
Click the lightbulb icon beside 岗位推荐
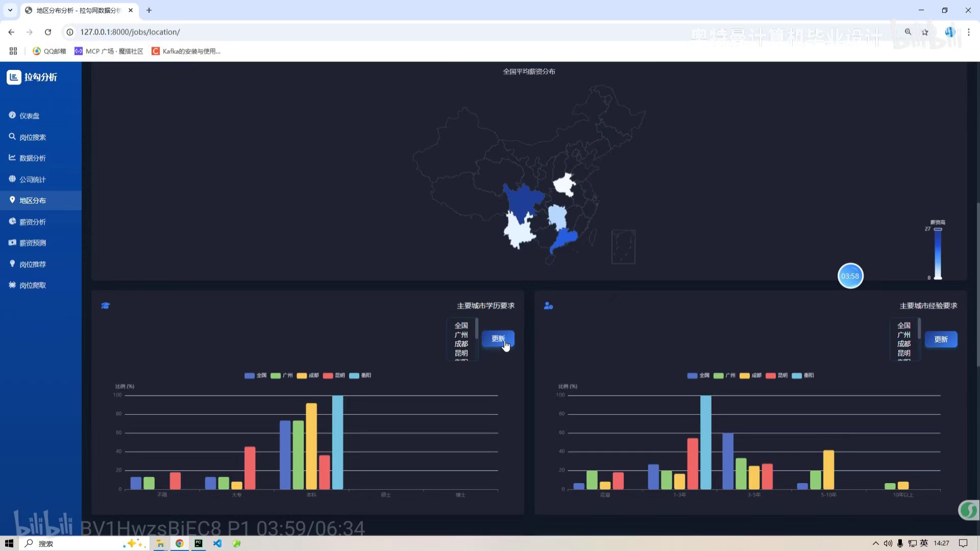(x=12, y=264)
